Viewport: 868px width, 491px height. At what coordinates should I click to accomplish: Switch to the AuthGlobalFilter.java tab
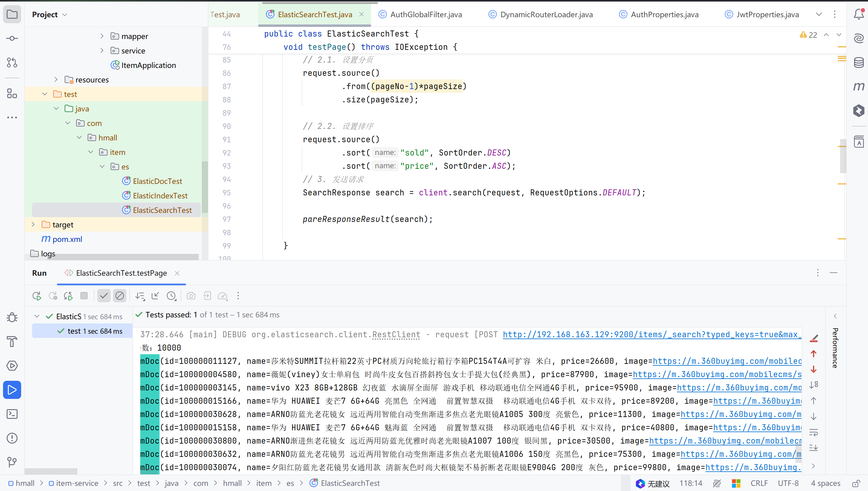[x=426, y=14]
